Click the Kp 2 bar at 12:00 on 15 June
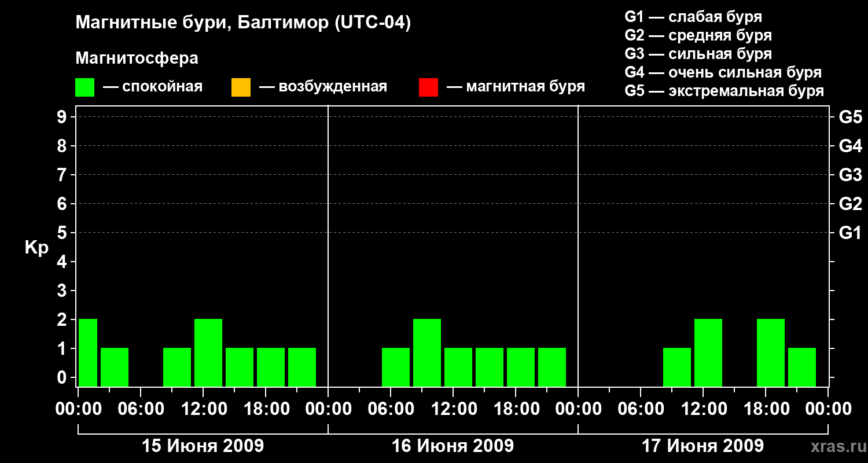The image size is (868, 463). (208, 352)
